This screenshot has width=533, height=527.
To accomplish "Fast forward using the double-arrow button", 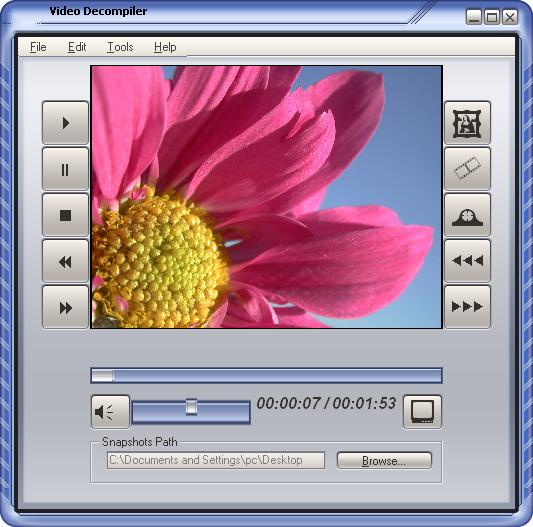I will click(65, 307).
